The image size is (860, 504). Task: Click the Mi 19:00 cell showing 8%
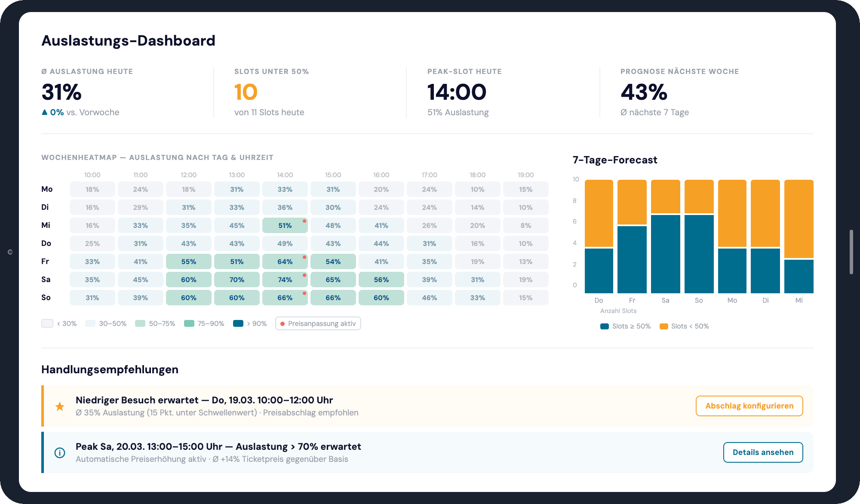(525, 225)
